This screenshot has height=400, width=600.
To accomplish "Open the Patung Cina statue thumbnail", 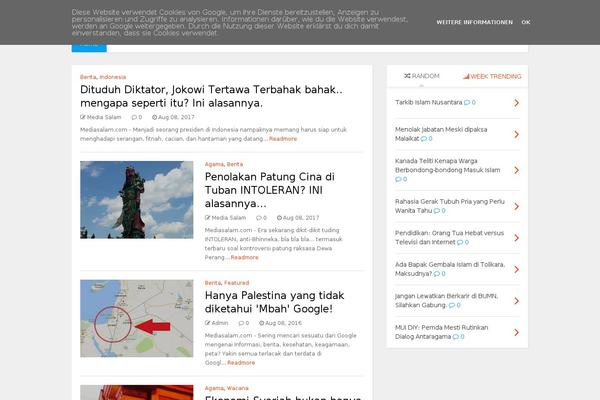I will [137, 200].
